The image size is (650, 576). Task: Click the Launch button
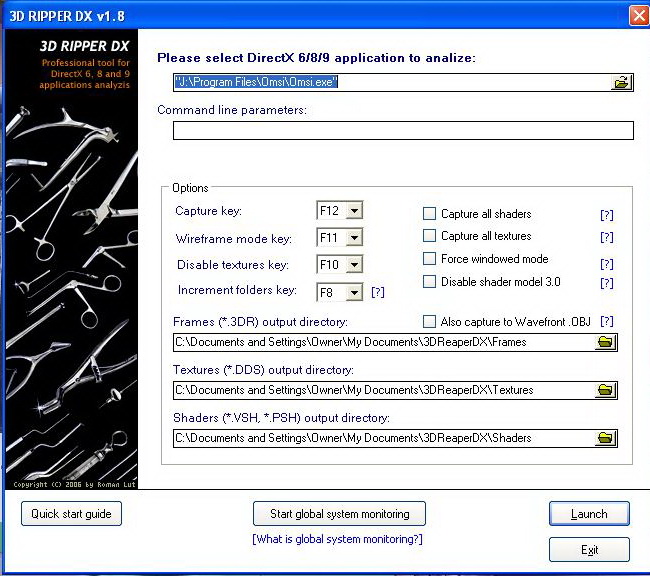[x=589, y=514]
